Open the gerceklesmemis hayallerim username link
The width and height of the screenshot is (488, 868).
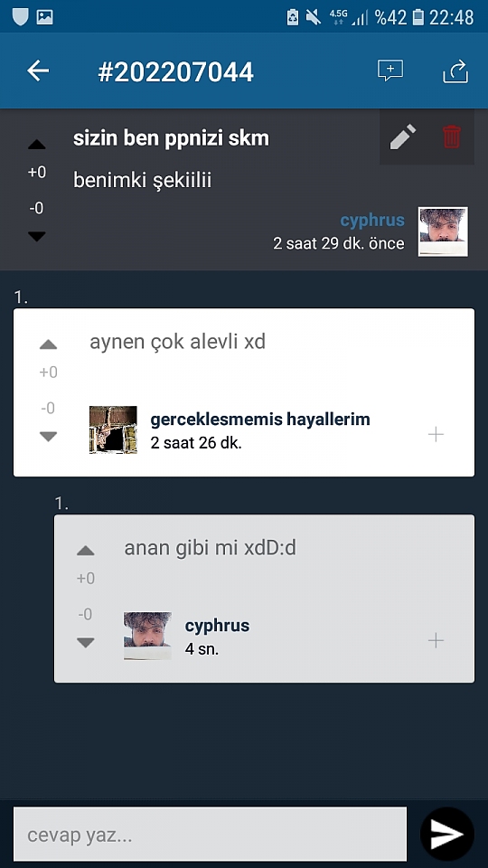pyautogui.click(x=260, y=420)
